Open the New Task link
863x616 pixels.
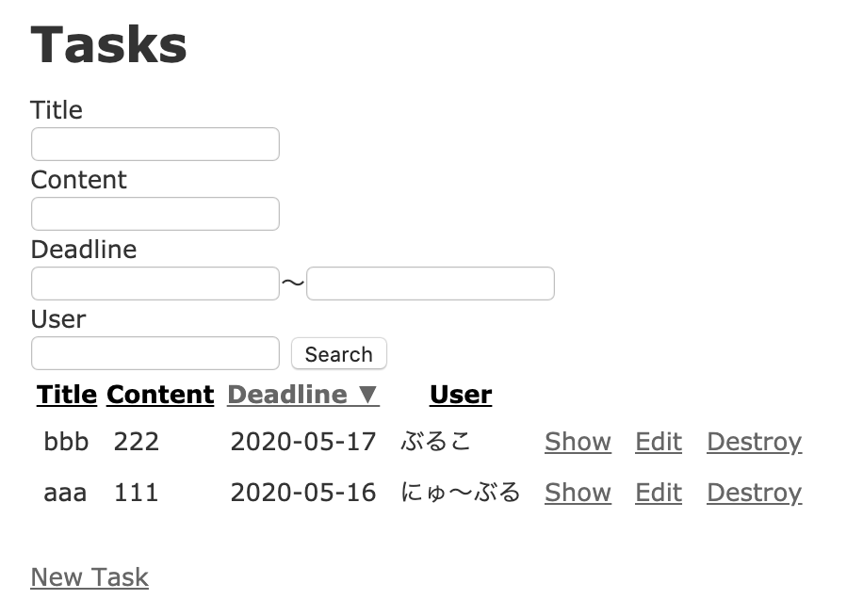(x=90, y=577)
